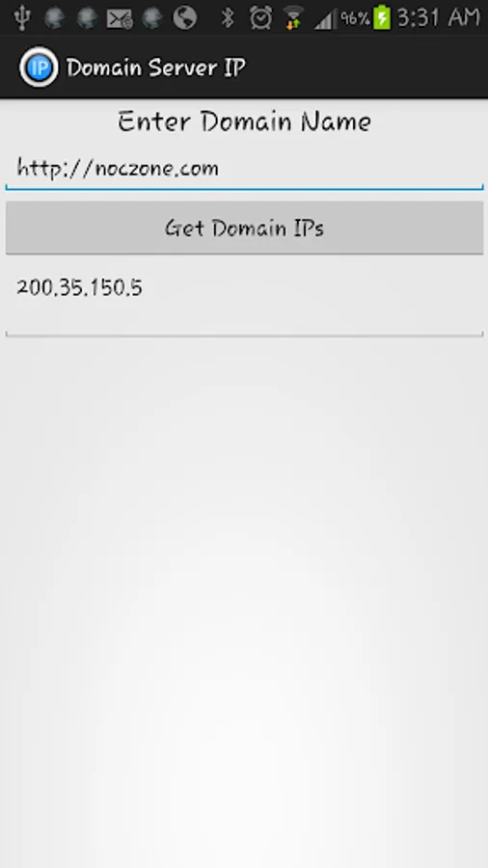Tap the Domain Server IP title
This screenshot has width=488, height=868.
(x=156, y=68)
